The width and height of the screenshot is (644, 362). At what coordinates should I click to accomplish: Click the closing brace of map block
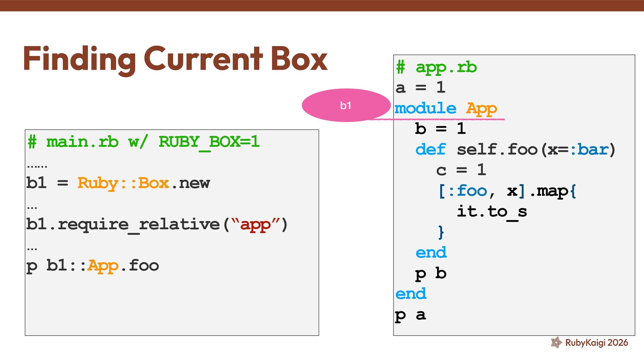point(441,232)
